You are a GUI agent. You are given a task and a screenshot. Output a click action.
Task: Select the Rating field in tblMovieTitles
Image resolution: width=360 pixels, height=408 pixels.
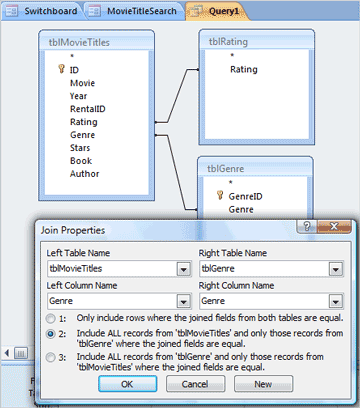pos(84,122)
